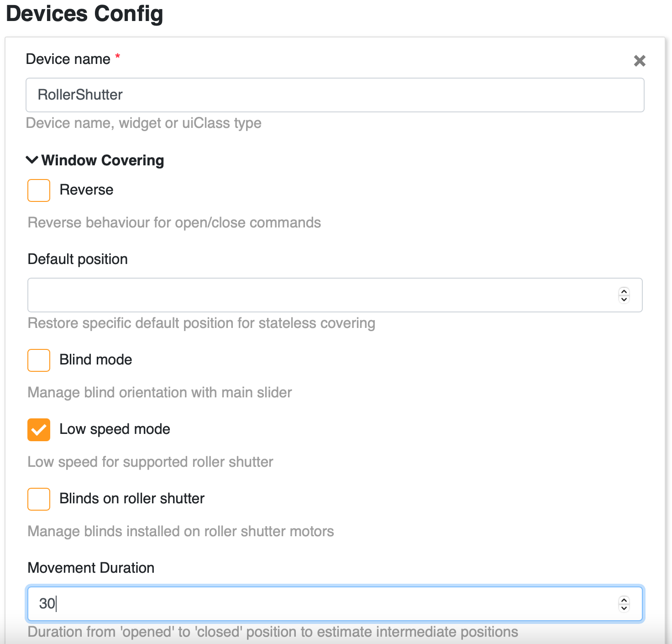This screenshot has width=672, height=644.
Task: Click the Blinds on roller shutter label
Action: coord(132,498)
